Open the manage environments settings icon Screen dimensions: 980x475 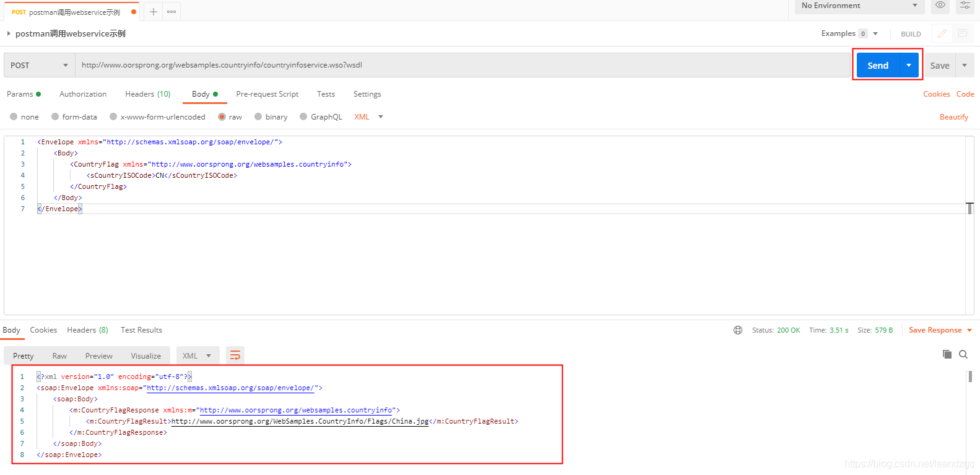click(x=965, y=5)
